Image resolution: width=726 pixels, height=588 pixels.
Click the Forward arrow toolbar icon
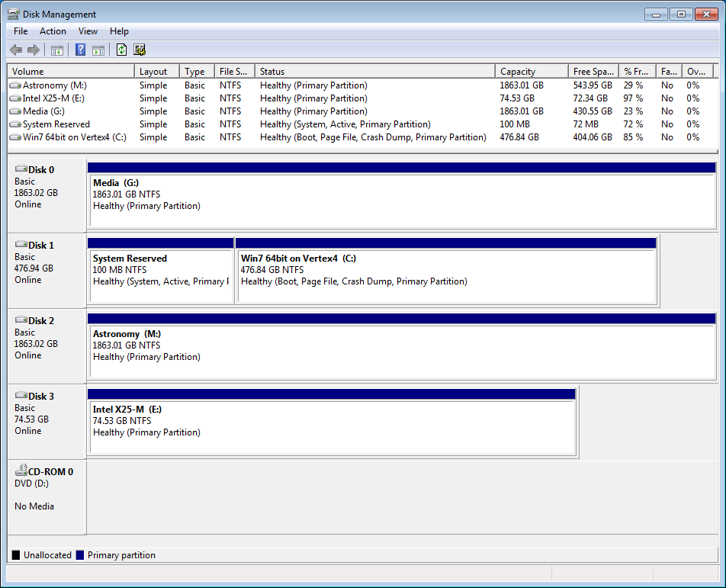pyautogui.click(x=34, y=50)
